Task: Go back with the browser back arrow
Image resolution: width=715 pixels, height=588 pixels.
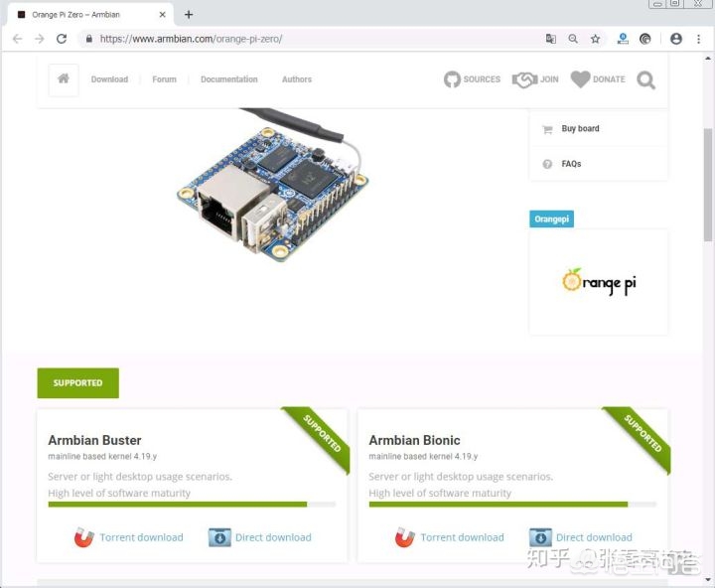Action: (x=17, y=39)
